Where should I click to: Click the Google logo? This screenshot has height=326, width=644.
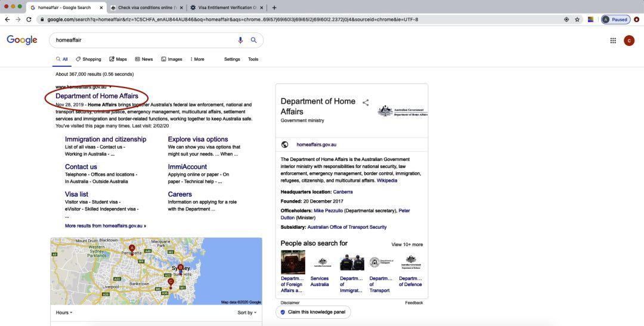tap(22, 40)
